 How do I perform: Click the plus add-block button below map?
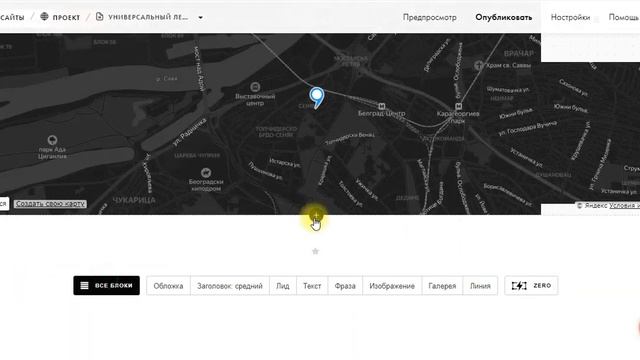coord(316,215)
